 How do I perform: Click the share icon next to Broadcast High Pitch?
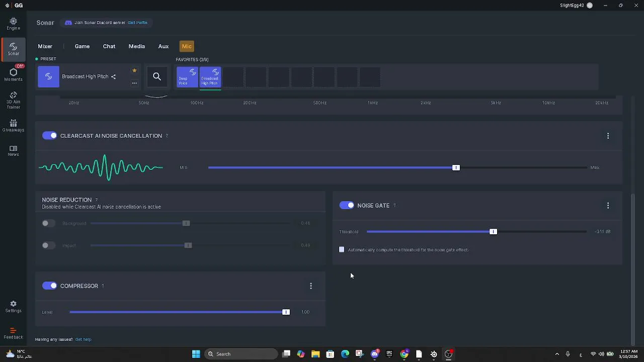point(113,77)
